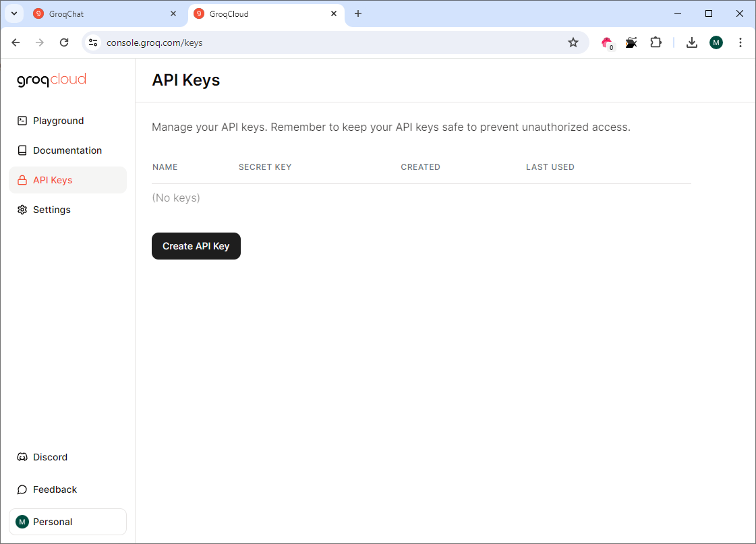Screen dimensions: 756x544
Task: Open Playground from the sidebar
Action: 67,121
